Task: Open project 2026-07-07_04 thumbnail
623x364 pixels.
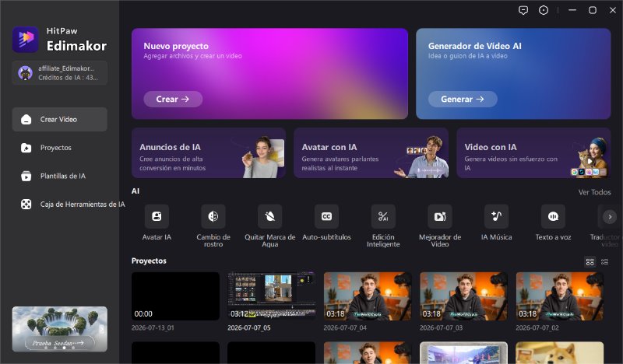Action: [368, 296]
